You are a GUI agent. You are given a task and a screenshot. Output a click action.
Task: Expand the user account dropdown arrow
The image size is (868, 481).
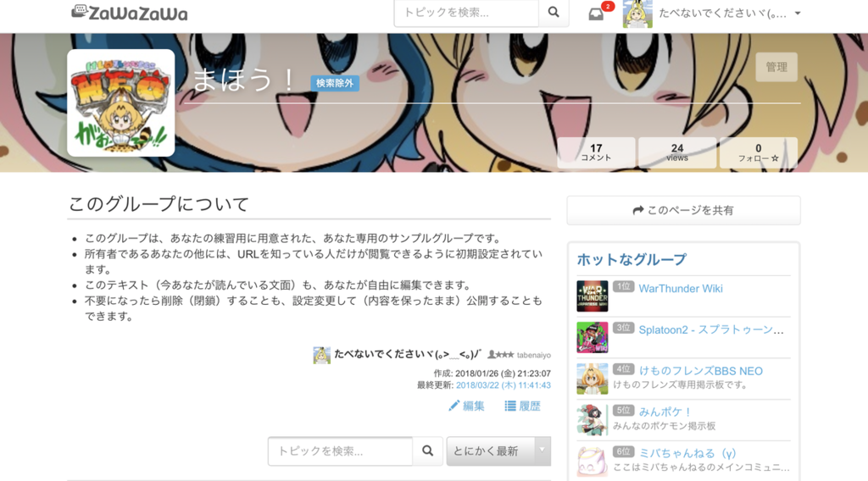[x=798, y=14]
